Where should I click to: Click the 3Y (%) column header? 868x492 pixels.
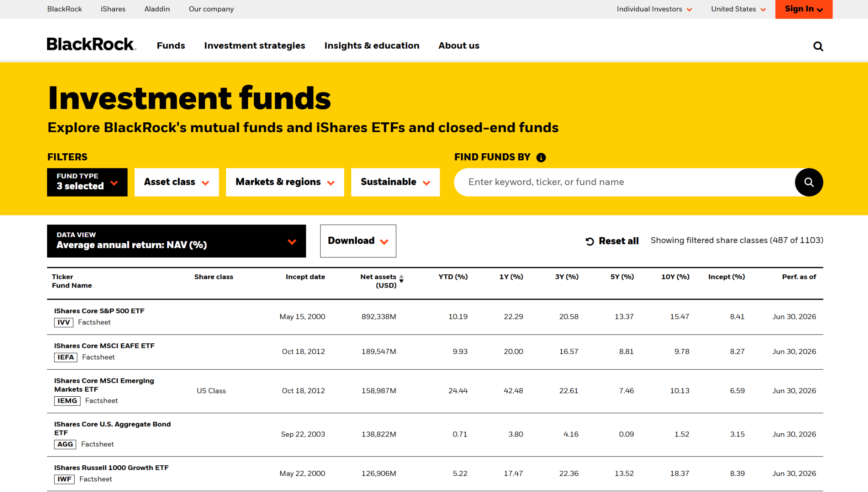[x=567, y=277]
